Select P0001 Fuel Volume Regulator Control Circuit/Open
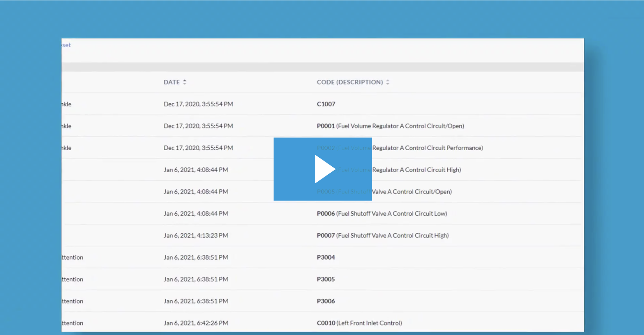This screenshot has width=644, height=335. (x=390, y=126)
